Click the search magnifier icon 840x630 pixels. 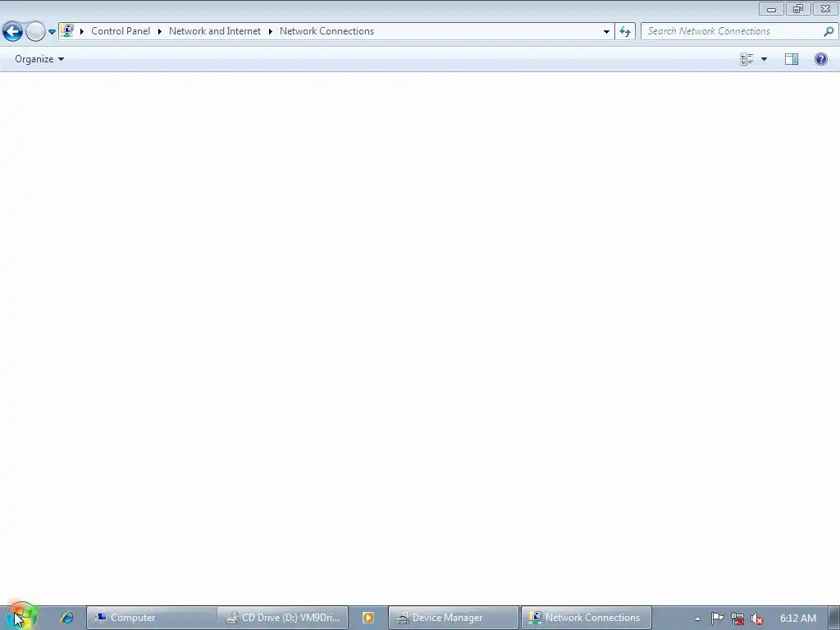click(x=829, y=31)
